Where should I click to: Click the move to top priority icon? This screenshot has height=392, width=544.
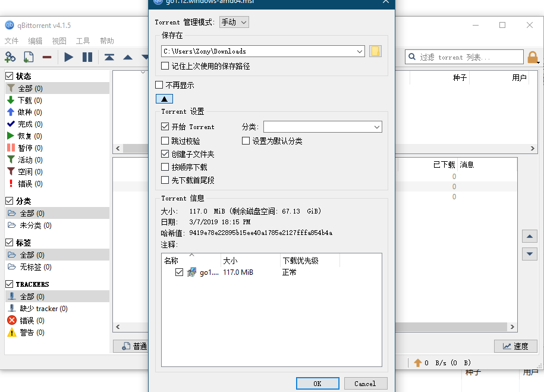(109, 57)
